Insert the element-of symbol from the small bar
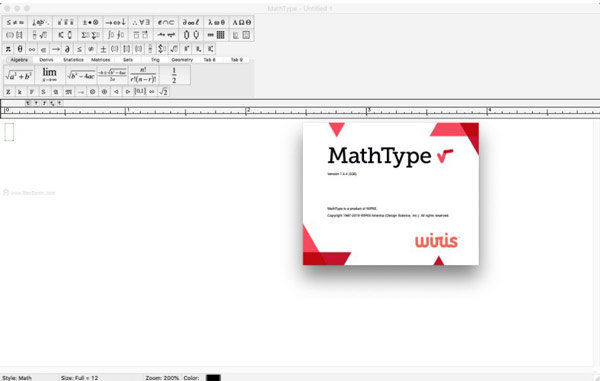This screenshot has width=600, height=381. pyautogui.click(x=44, y=49)
